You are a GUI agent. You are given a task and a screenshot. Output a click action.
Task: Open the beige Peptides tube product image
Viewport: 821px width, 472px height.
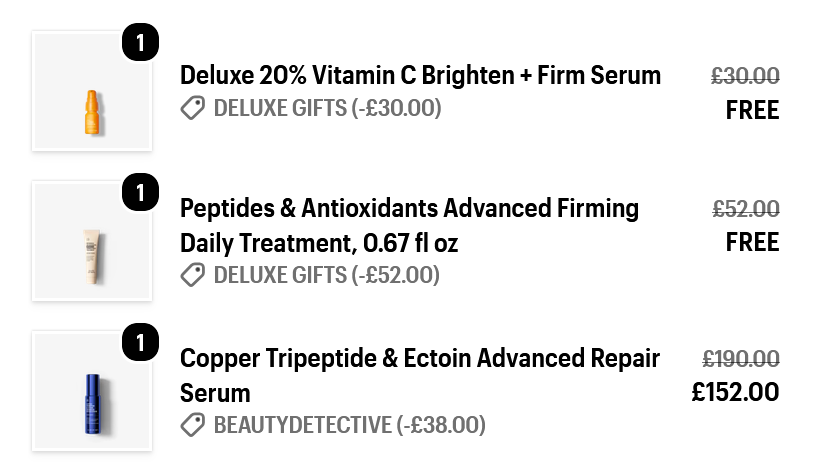(92, 241)
